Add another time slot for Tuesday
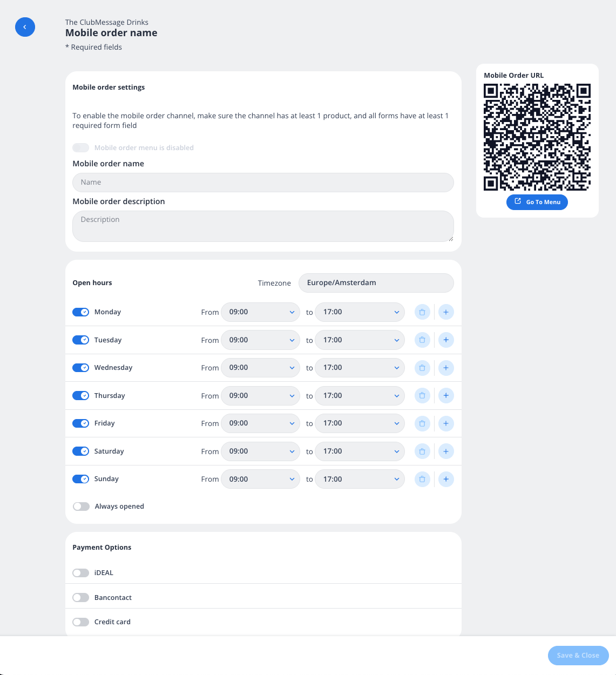This screenshot has width=616, height=675. tap(446, 340)
